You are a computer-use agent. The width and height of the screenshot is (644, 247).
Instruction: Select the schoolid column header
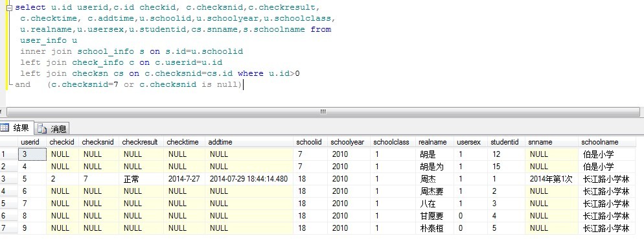[x=310, y=142]
